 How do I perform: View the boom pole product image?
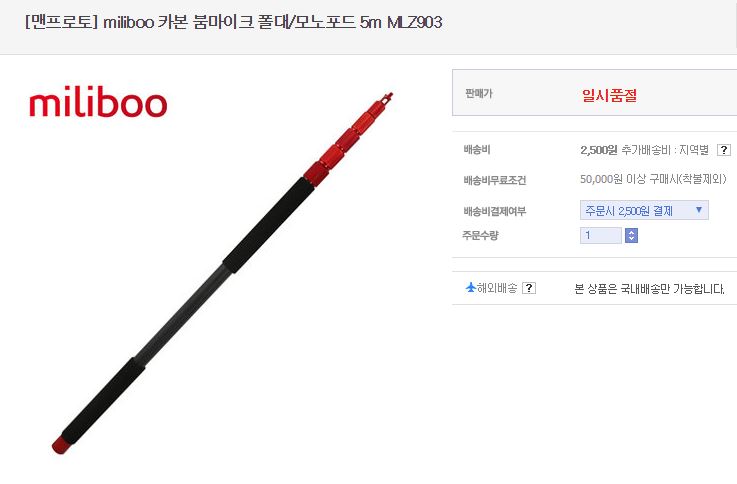pos(222,273)
